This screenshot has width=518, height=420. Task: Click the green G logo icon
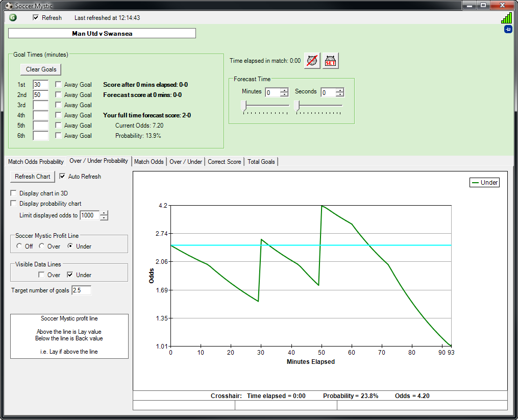(x=13, y=17)
